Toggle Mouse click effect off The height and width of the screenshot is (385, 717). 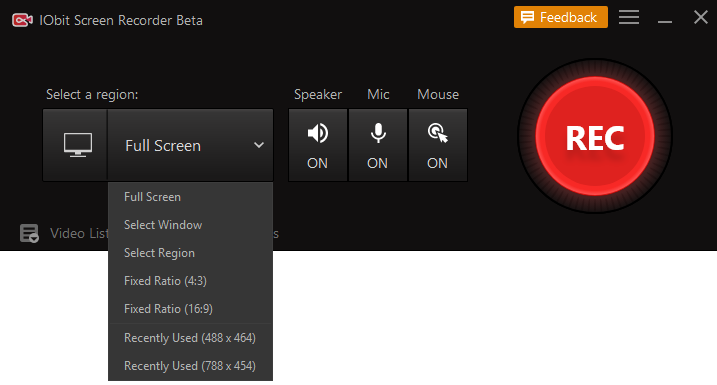pos(438,145)
